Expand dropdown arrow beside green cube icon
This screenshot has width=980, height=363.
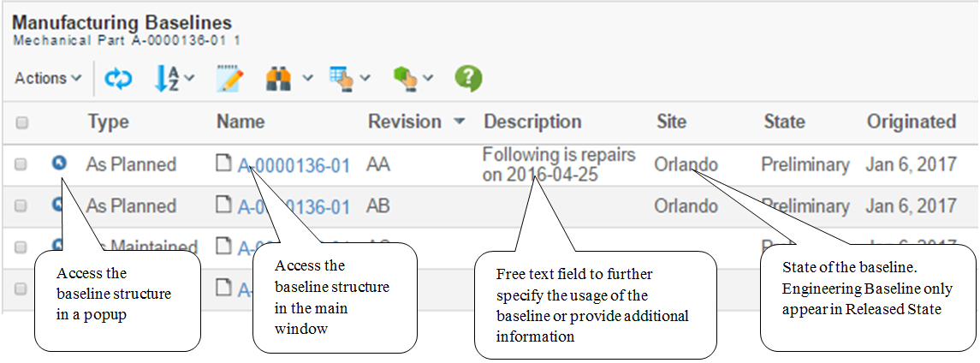(428, 79)
